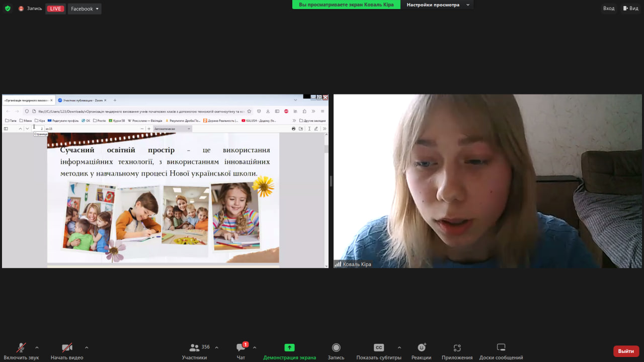Expand audio options arrow next to microphone
Screen dimensions: 644x362
point(37,347)
